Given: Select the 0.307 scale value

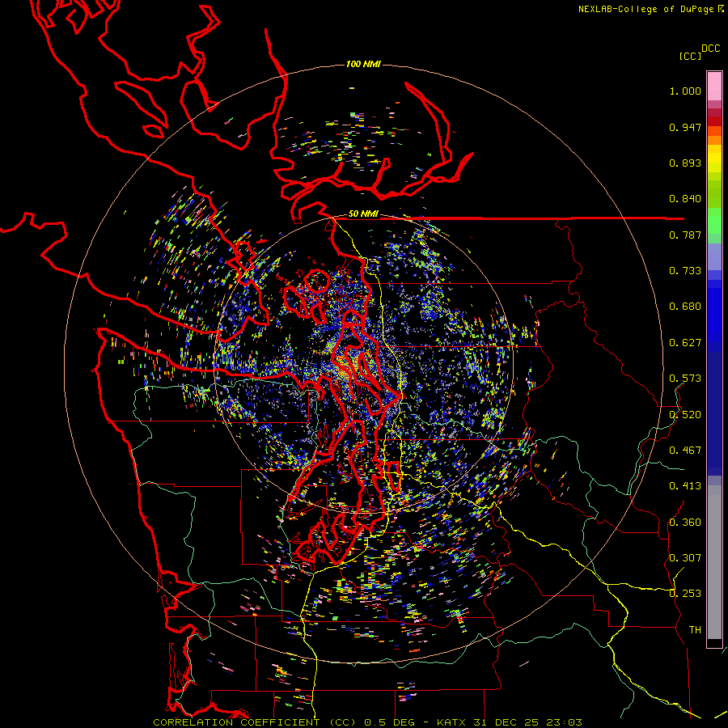Looking at the screenshot, I should (685, 558).
